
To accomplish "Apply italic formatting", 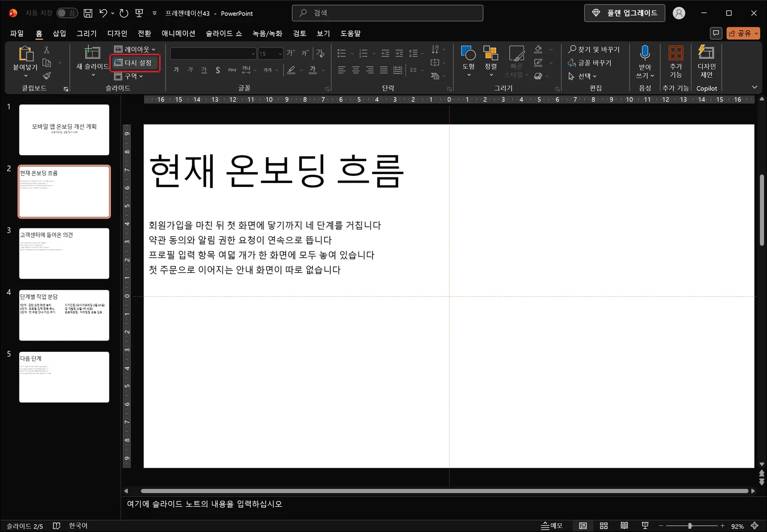I will pyautogui.click(x=190, y=70).
